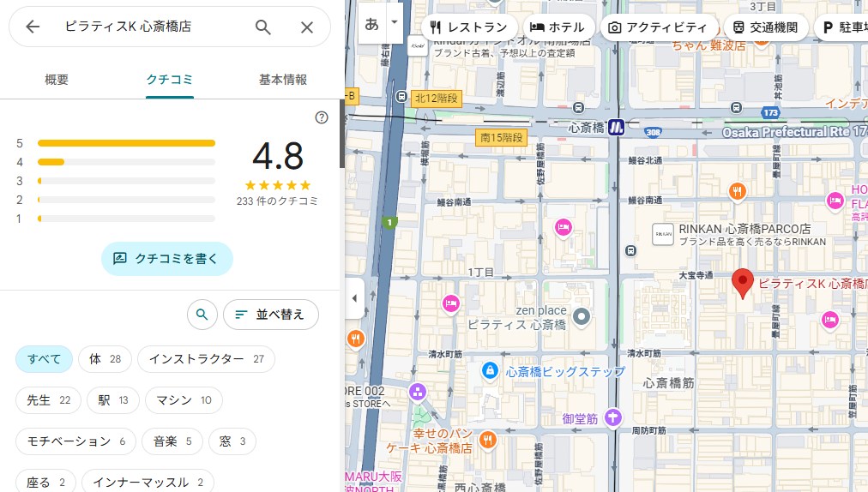Click the red pin for ピラティスK 心斎橋店
The height and width of the screenshot is (492, 868).
742,283
